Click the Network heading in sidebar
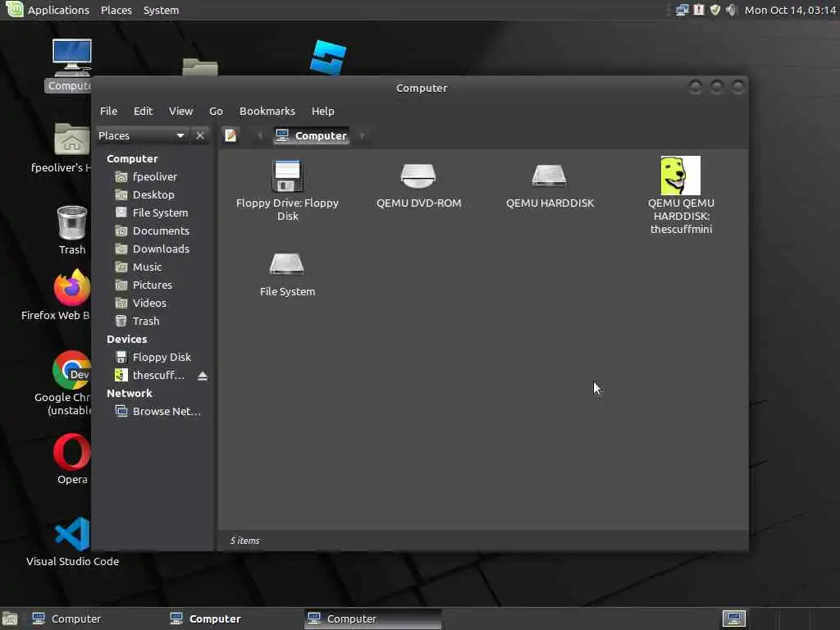 pyautogui.click(x=129, y=394)
